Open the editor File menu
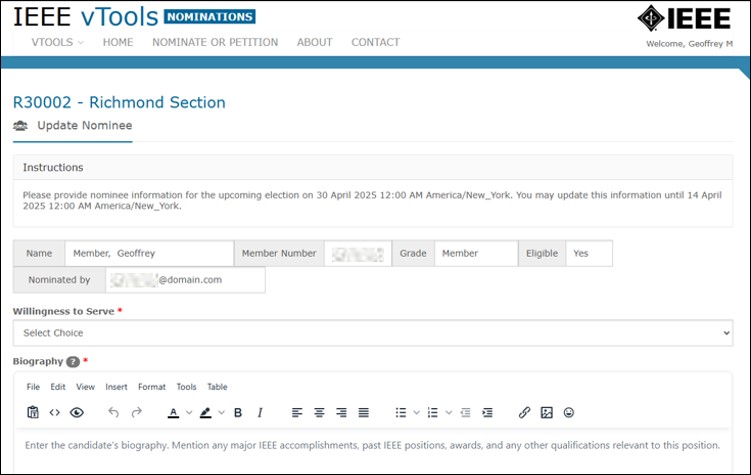Image resolution: width=751 pixels, height=475 pixels. [33, 387]
